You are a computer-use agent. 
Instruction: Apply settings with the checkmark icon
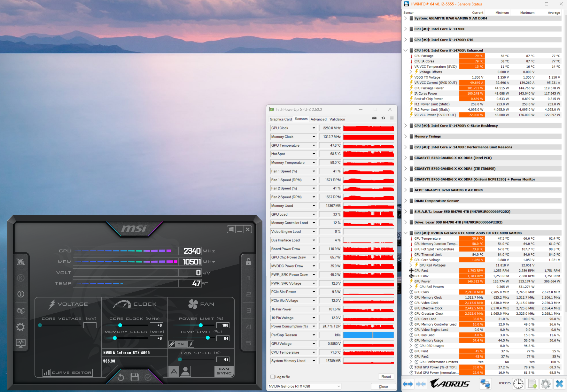(148, 378)
